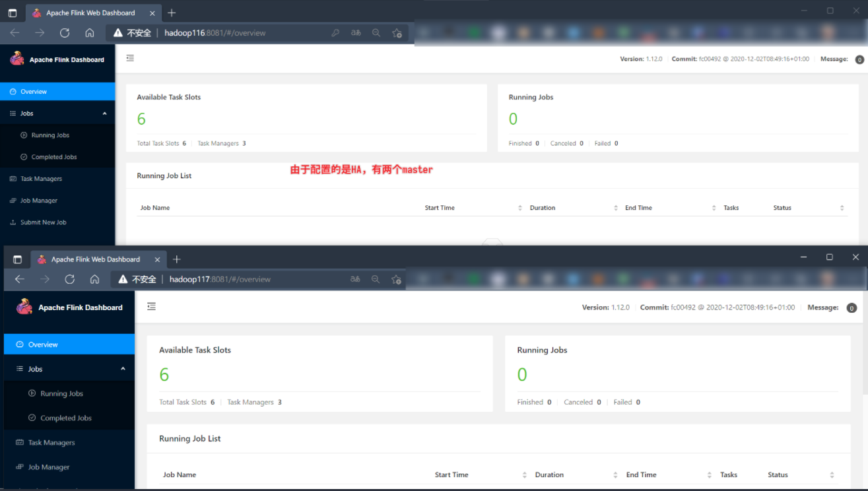Go back in the hadoop116 browser window
This screenshot has width=868, height=491.
coord(15,33)
